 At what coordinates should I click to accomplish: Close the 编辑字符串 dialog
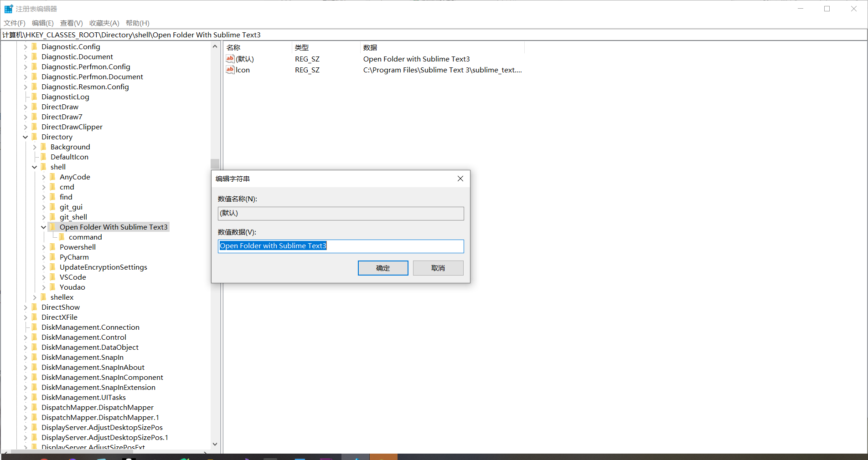click(x=460, y=179)
